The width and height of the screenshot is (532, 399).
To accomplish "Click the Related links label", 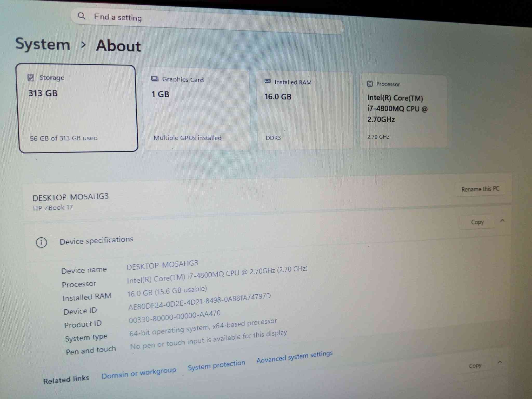I will pos(66,379).
